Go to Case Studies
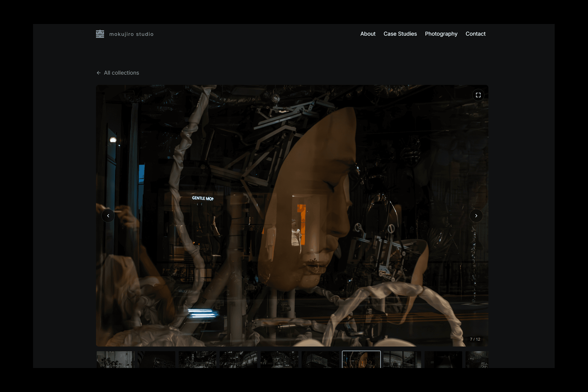 (x=400, y=34)
